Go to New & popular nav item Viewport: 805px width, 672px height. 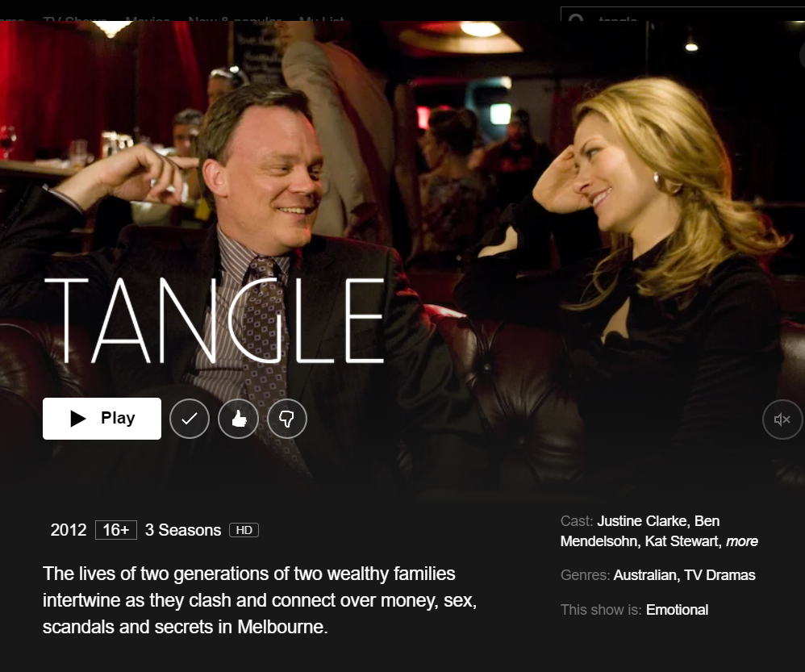coord(235,19)
